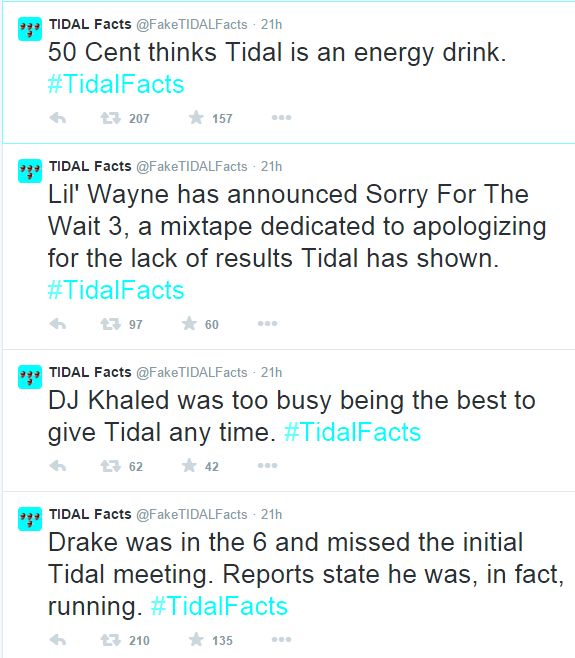
Task: Favorite the DJ Khaled tweet
Action: tap(189, 465)
